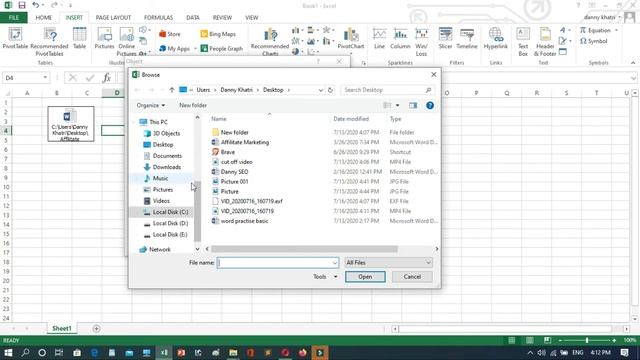640x360 pixels.
Task: Go up one folder level in Browse dialog
Action: 172,90
